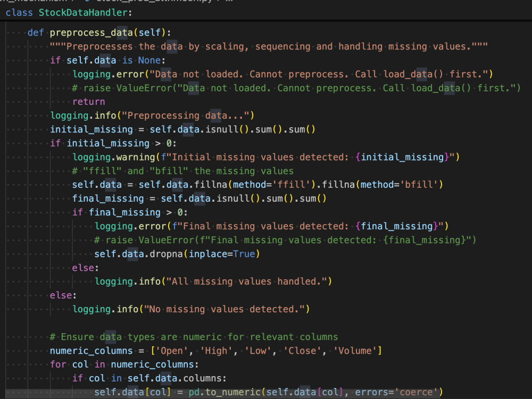The height and width of the screenshot is (399, 532).
Task: Click the 'Close' string in the numeric_columns list
Action: tap(302, 351)
